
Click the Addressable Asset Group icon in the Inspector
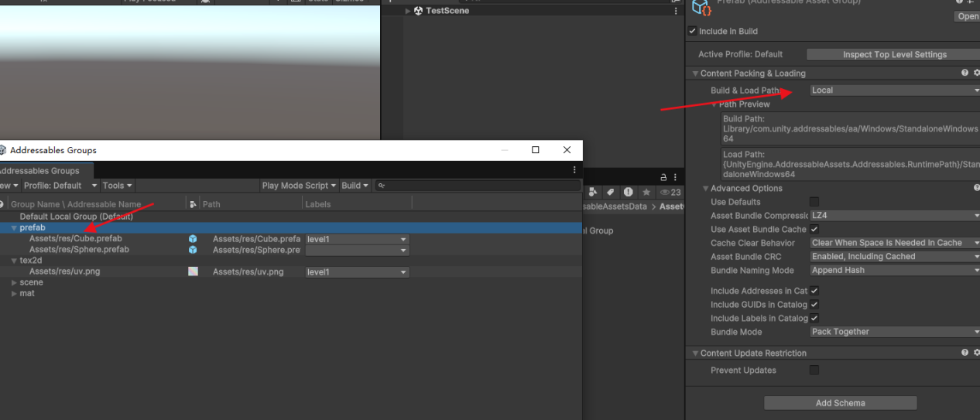[701, 8]
